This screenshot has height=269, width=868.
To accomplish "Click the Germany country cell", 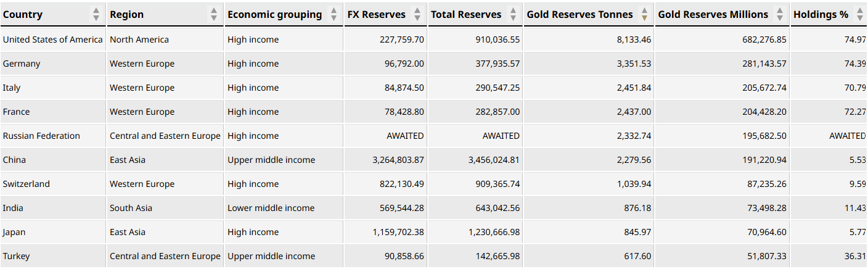I will point(22,64).
